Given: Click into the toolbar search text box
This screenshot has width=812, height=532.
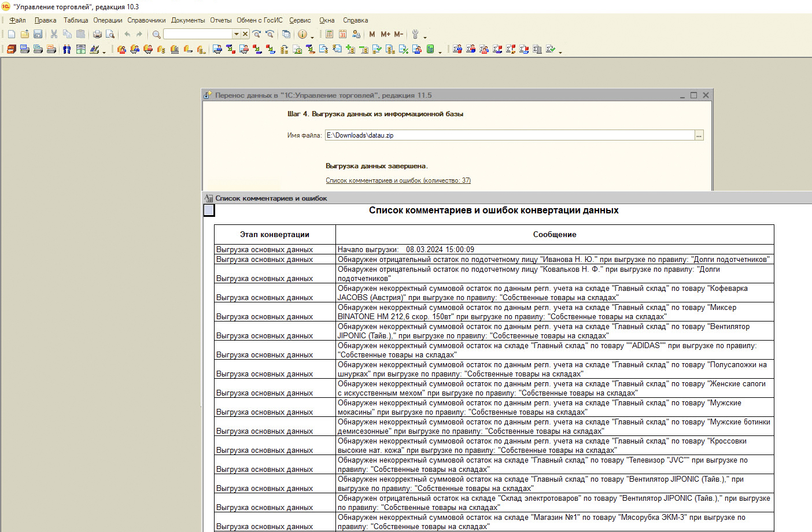Looking at the screenshot, I should (x=198, y=34).
